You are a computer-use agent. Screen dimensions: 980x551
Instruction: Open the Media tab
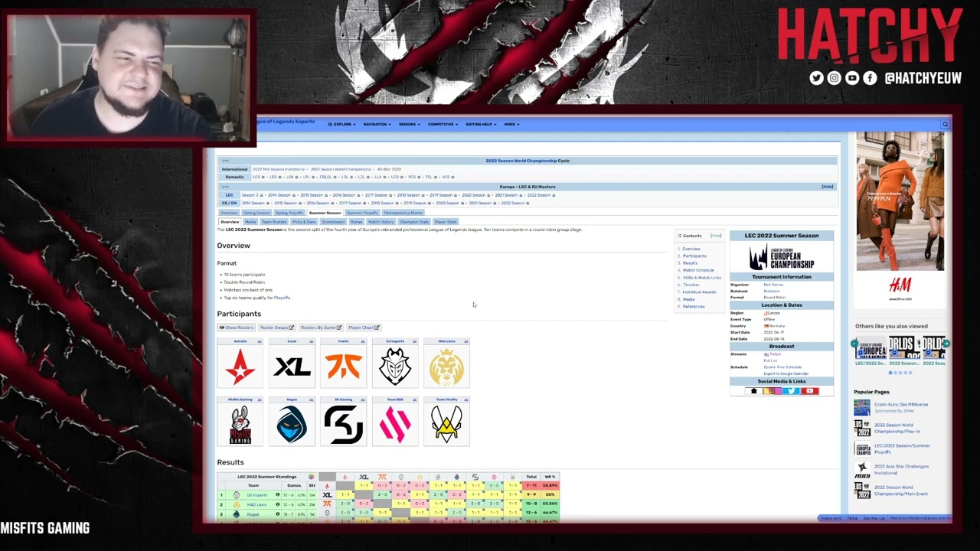pos(250,222)
